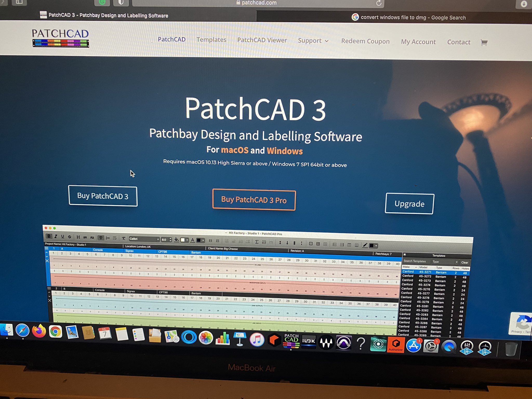
Task: Open Firefox from the dock
Action: (39, 331)
